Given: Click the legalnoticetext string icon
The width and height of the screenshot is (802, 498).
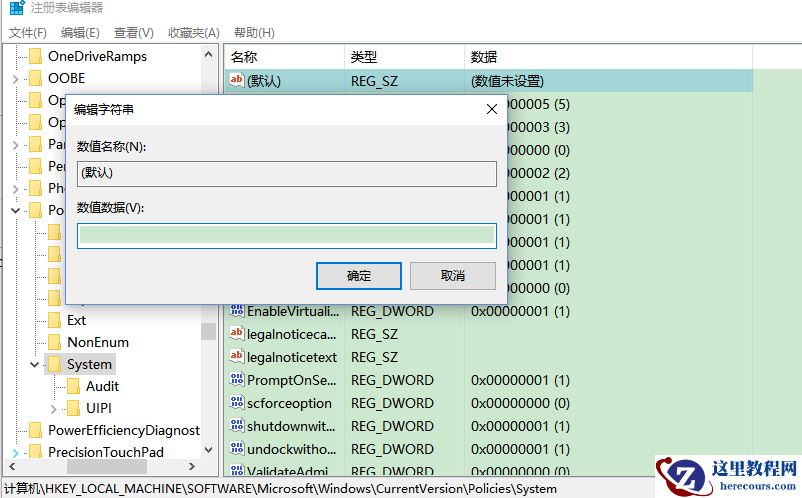Looking at the screenshot, I should 236,356.
